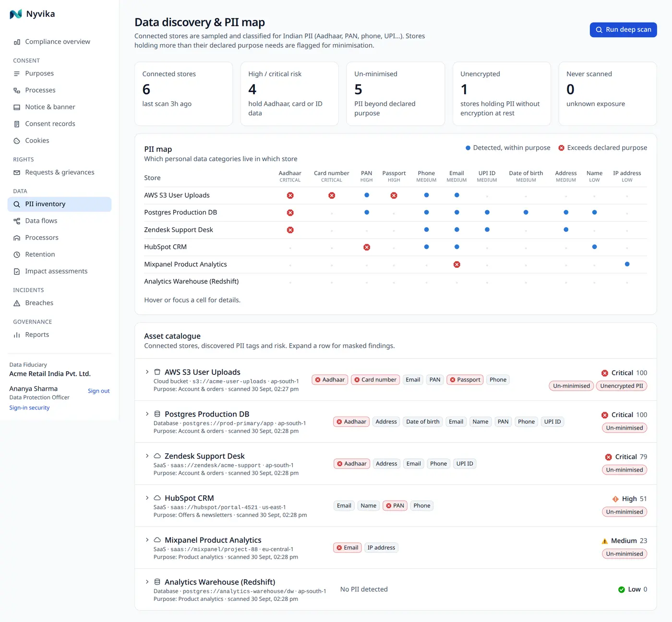
Task: Click the Breaches warning triangle icon
Action: point(17,303)
